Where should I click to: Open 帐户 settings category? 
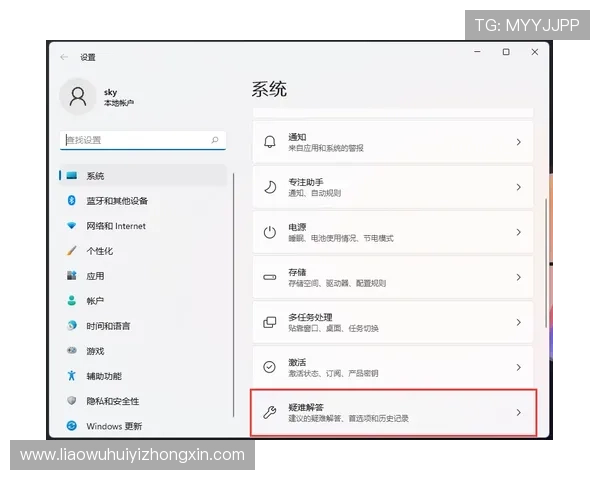(x=95, y=301)
